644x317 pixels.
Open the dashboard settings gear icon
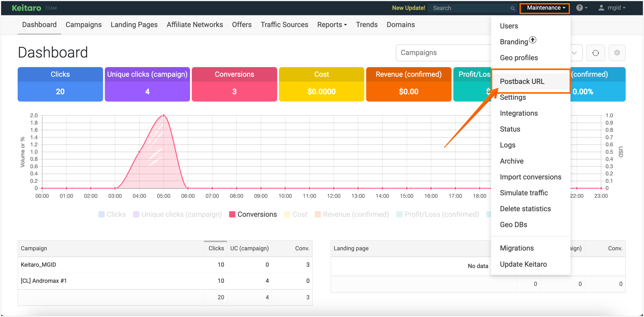[617, 53]
